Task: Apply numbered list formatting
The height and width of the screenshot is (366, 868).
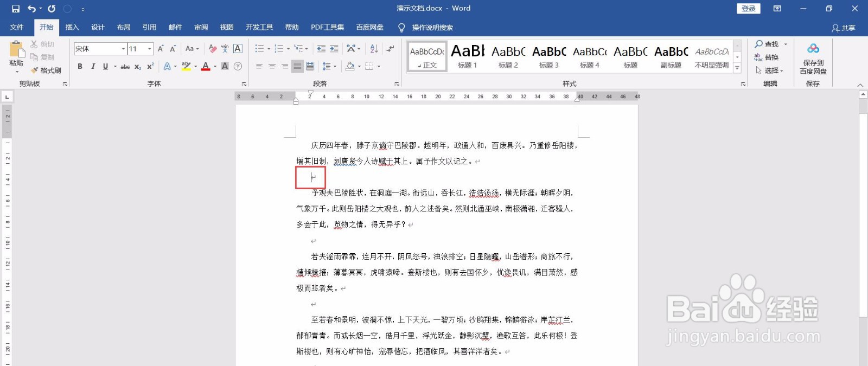Action: [279, 49]
